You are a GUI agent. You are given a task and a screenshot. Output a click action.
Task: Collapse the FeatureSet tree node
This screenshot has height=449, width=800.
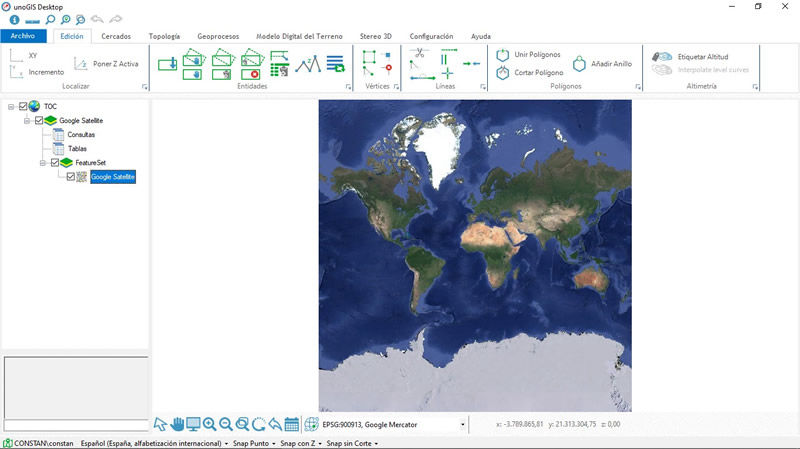click(x=43, y=162)
